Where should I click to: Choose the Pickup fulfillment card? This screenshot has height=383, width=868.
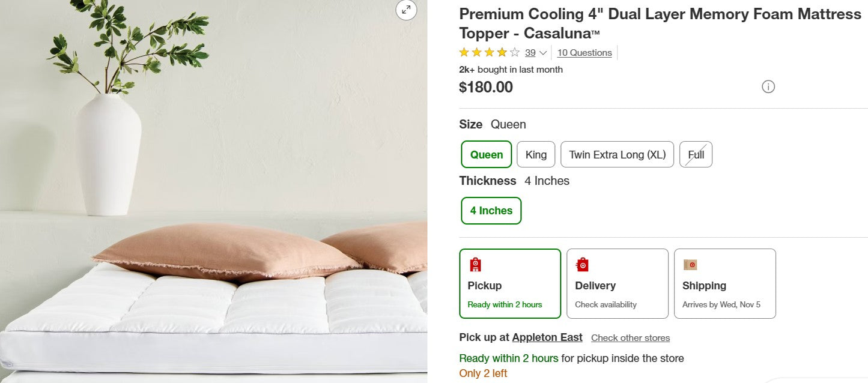(x=510, y=283)
